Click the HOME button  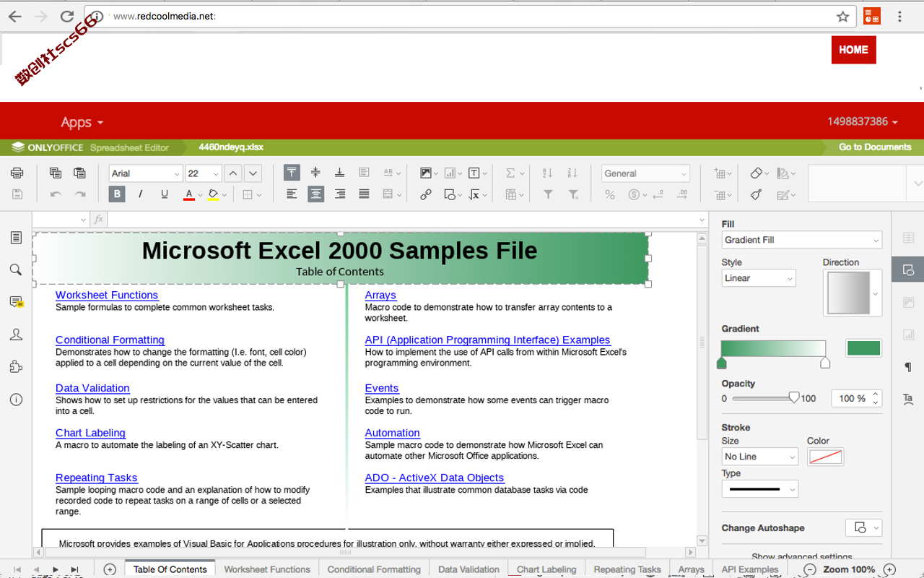click(853, 50)
